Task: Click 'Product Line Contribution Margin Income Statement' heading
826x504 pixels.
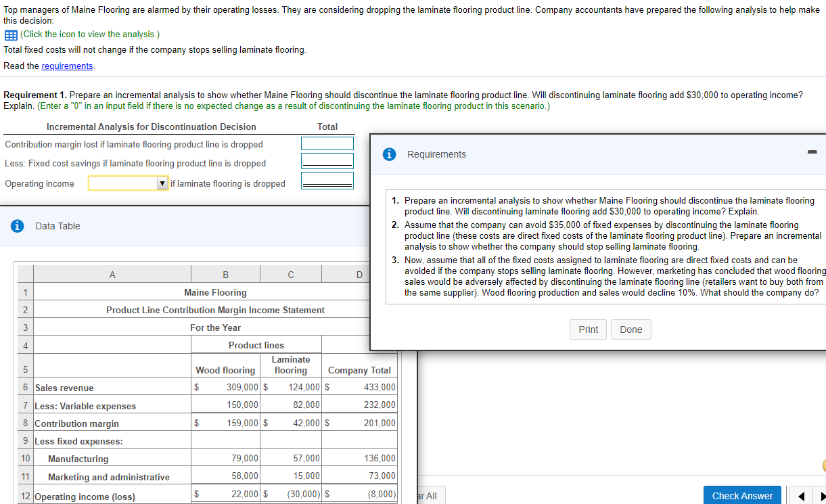Action: [215, 310]
